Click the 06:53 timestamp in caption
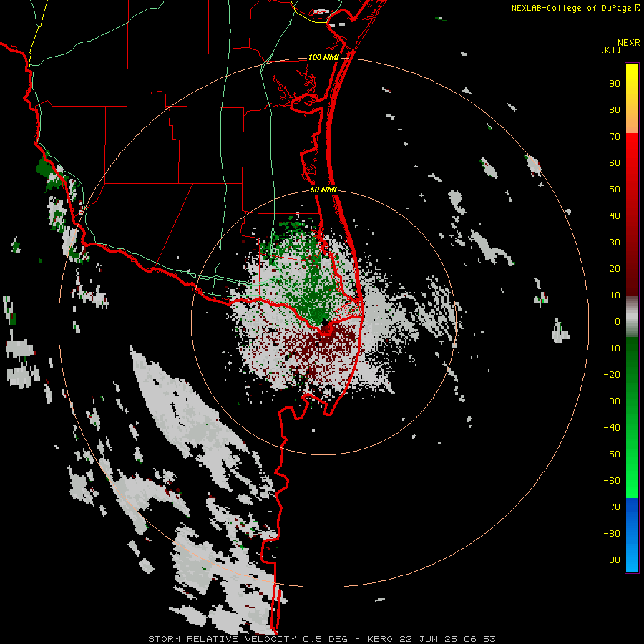This screenshot has height=644, width=644. (479, 639)
